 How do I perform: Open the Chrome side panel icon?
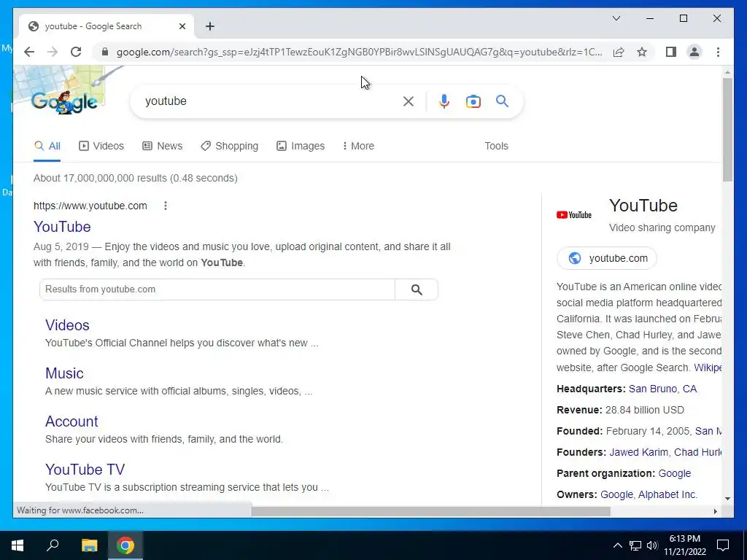click(671, 52)
